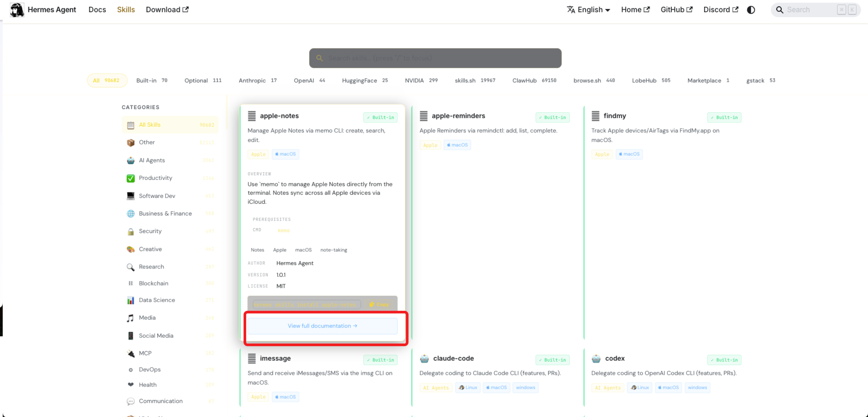
Task: Filter by HuggingFace source
Action: pyautogui.click(x=365, y=81)
